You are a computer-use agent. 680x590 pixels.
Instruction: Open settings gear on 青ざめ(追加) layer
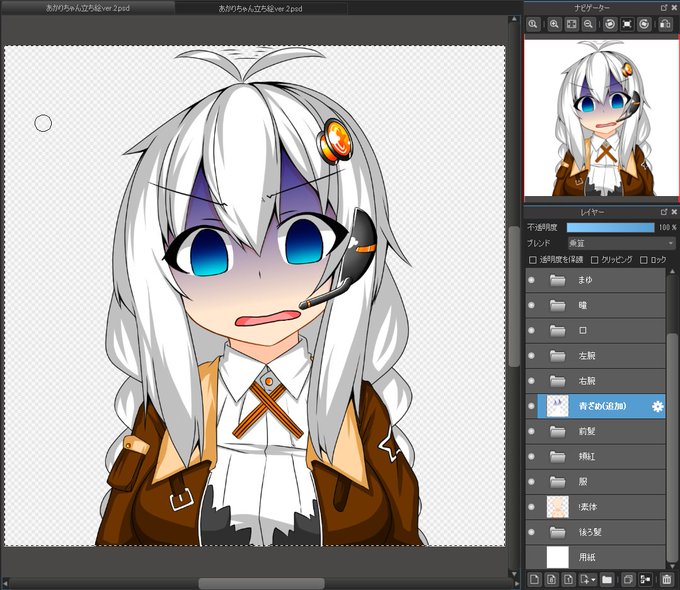(x=657, y=406)
